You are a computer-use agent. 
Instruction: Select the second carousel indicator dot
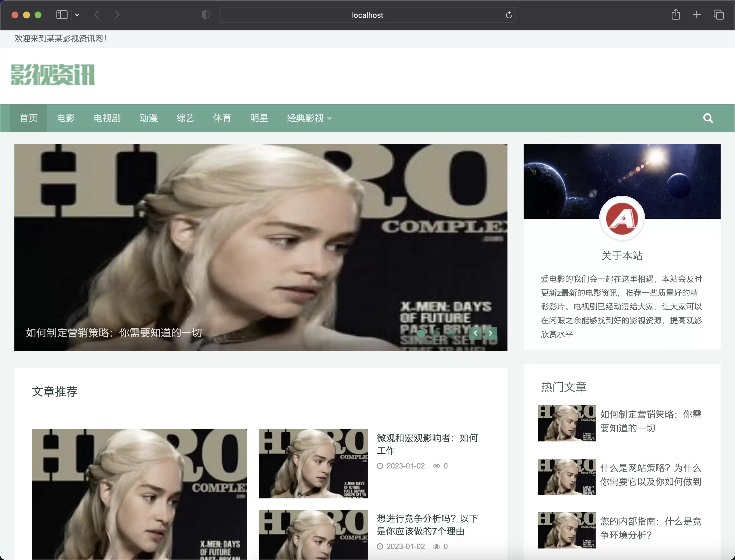436,333
